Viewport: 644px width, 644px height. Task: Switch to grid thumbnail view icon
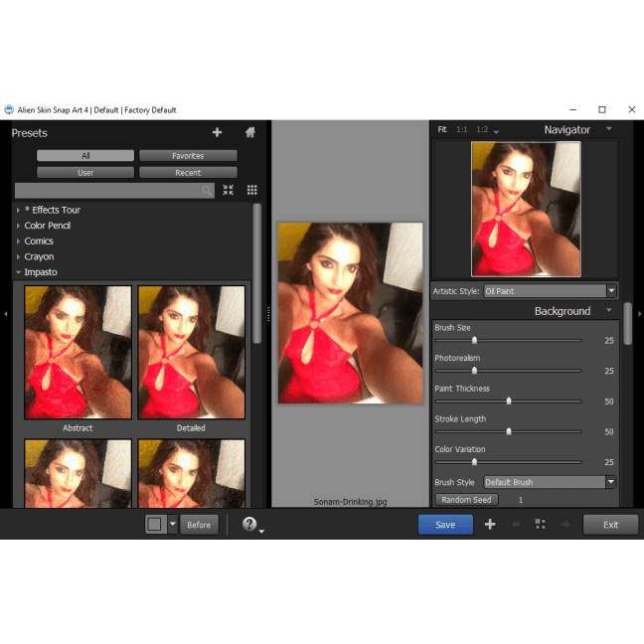(251, 190)
